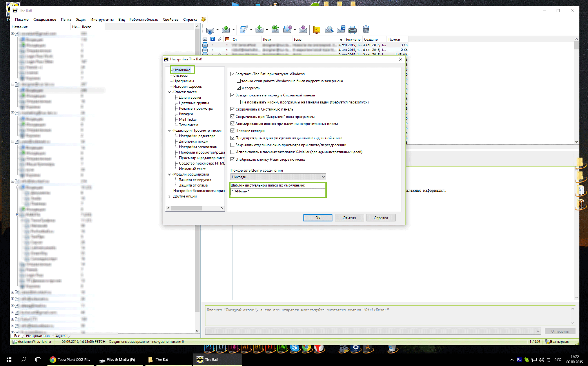
Task: Click the Create new message quill icon
Action: click(244, 29)
